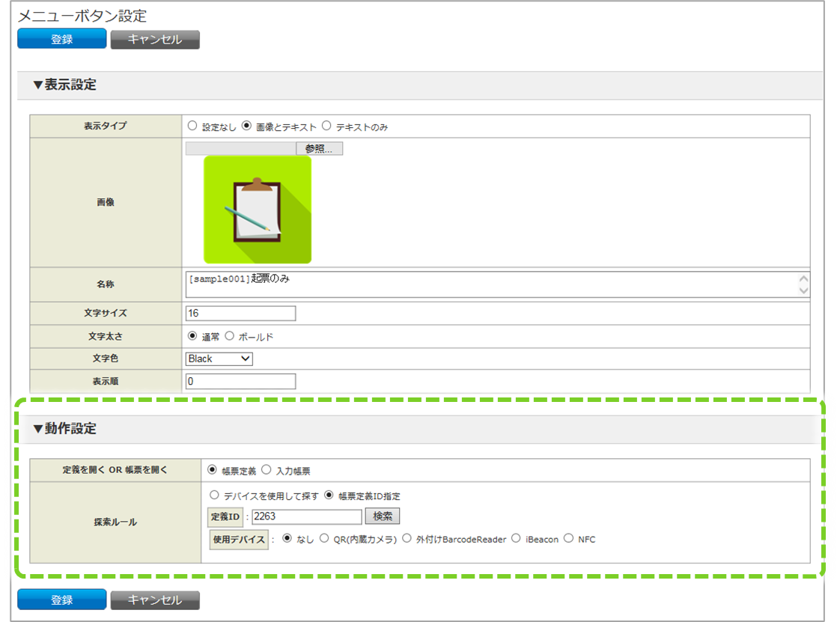Click the bottom 登録 button
This screenshot has width=840, height=622.
coord(62,600)
